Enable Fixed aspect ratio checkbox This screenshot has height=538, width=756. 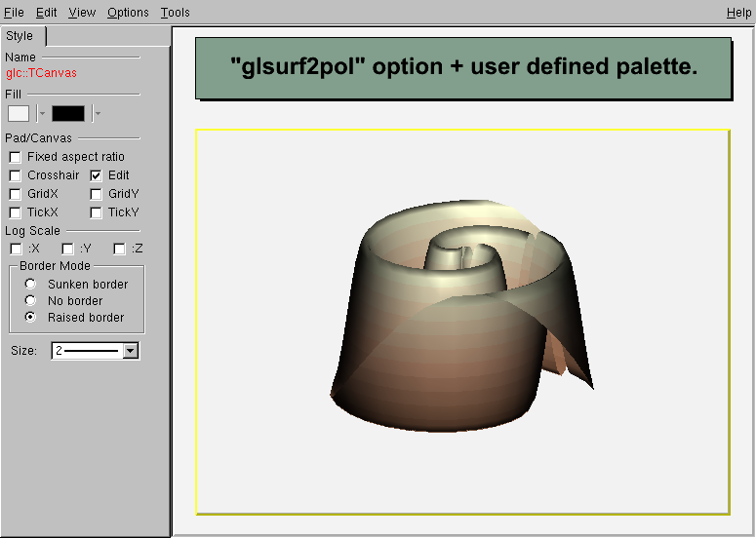click(16, 157)
